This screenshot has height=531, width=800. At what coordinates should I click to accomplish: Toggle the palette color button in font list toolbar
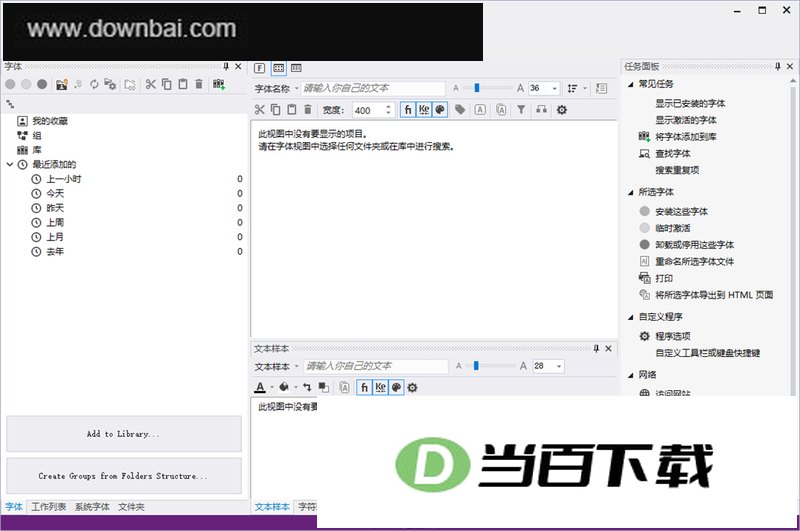[440, 110]
